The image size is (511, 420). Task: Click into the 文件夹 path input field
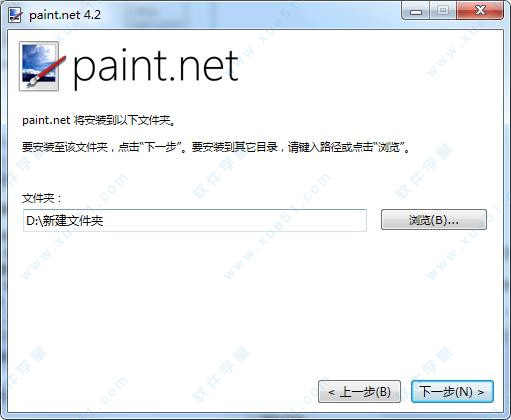(195, 220)
